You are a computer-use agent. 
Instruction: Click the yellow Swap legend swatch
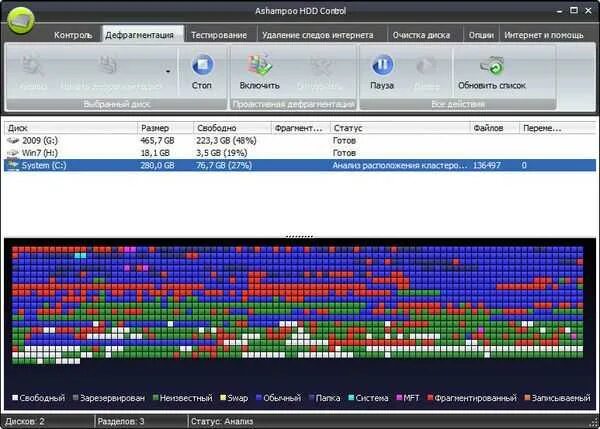(x=223, y=398)
